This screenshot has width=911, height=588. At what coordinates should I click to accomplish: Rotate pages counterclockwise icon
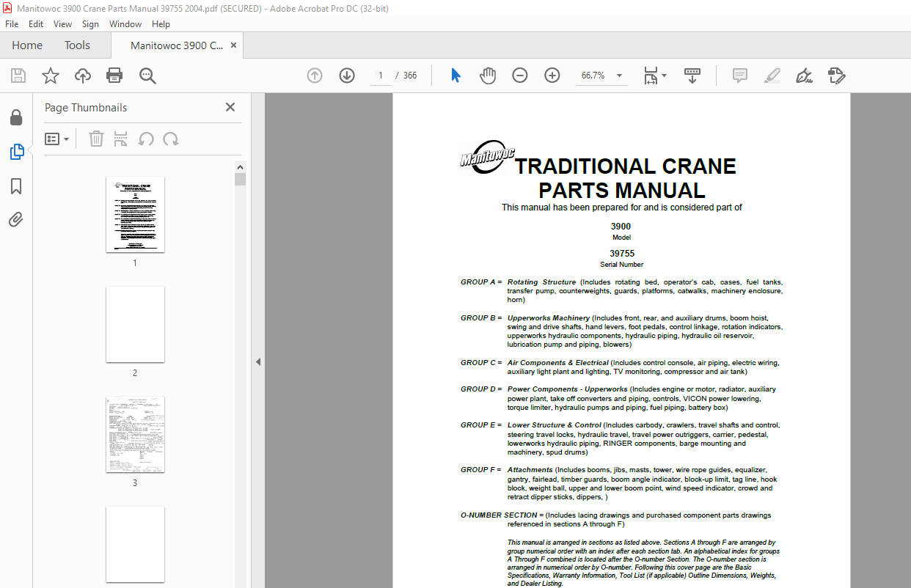pos(146,139)
